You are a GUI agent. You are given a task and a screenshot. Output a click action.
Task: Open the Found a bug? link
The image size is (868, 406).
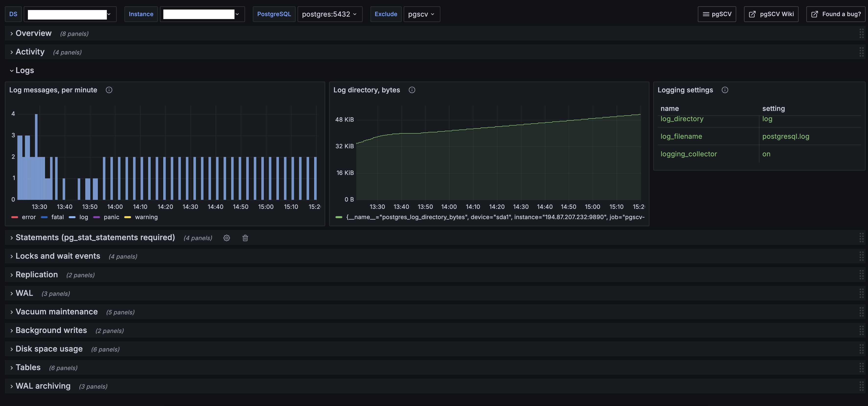tap(836, 14)
